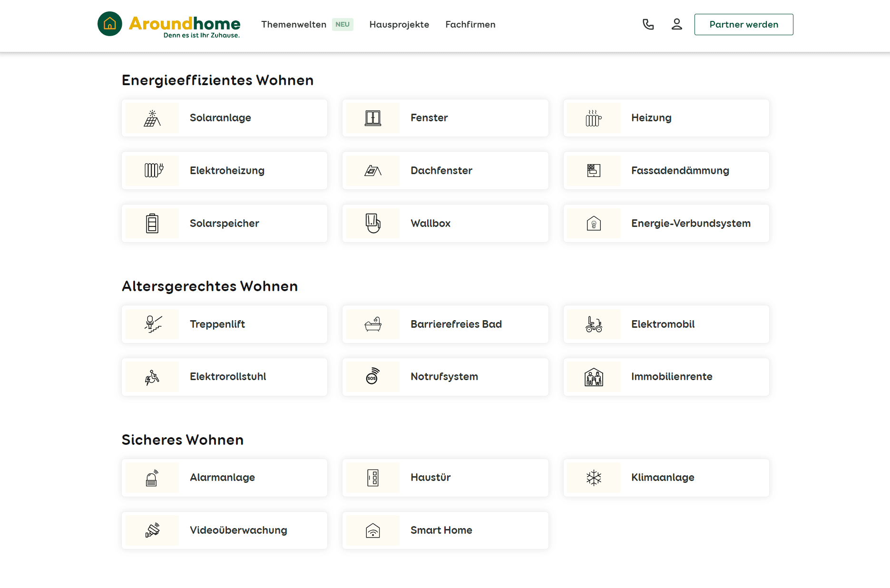Click the Klimaanlage snowflake icon
This screenshot has height=588, width=890.
[x=594, y=478]
